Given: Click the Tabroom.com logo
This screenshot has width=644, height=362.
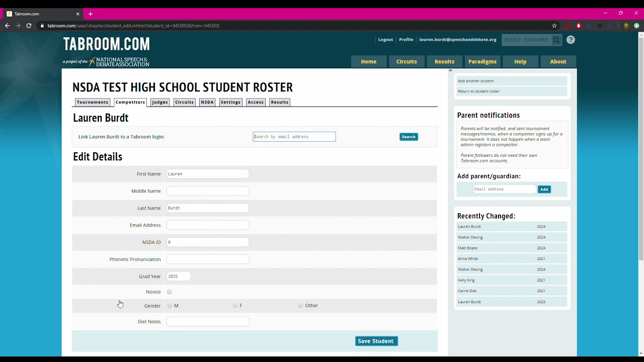Looking at the screenshot, I should 107,44.
